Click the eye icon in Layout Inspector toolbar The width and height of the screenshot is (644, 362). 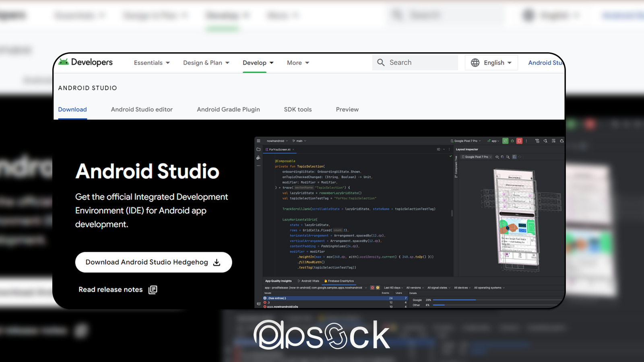point(497,157)
